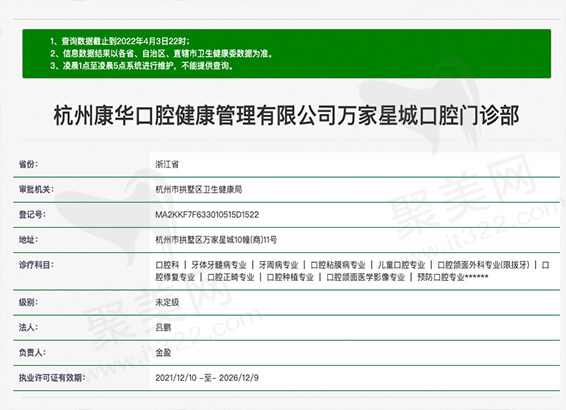Click the 口腔正畸专业 entry
Viewport: 566px width, 410px height.
click(x=231, y=277)
